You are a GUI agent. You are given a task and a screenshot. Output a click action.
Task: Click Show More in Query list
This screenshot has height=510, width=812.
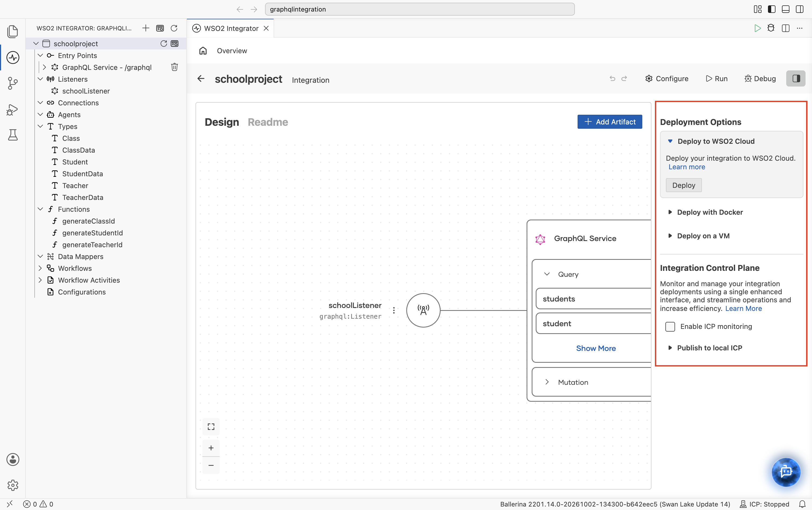pos(596,349)
